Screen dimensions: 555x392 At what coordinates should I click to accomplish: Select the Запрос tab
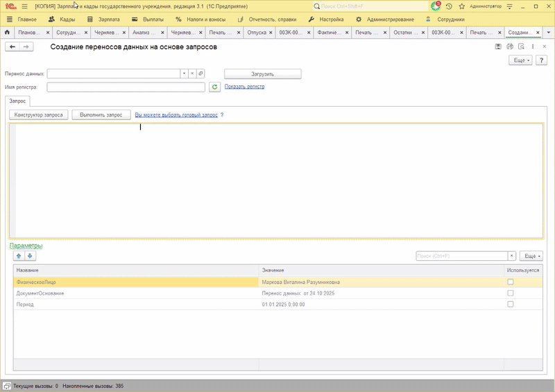pos(17,101)
